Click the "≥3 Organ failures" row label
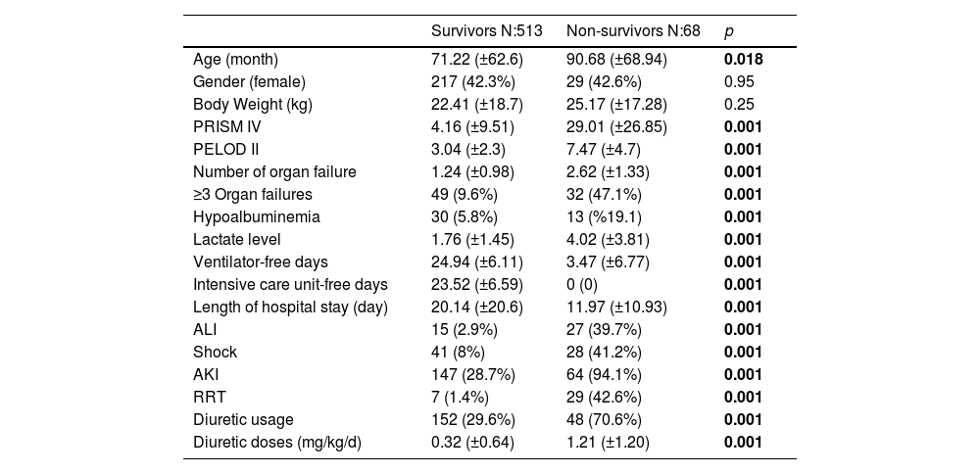The height and width of the screenshot is (474, 980). [x=253, y=194]
